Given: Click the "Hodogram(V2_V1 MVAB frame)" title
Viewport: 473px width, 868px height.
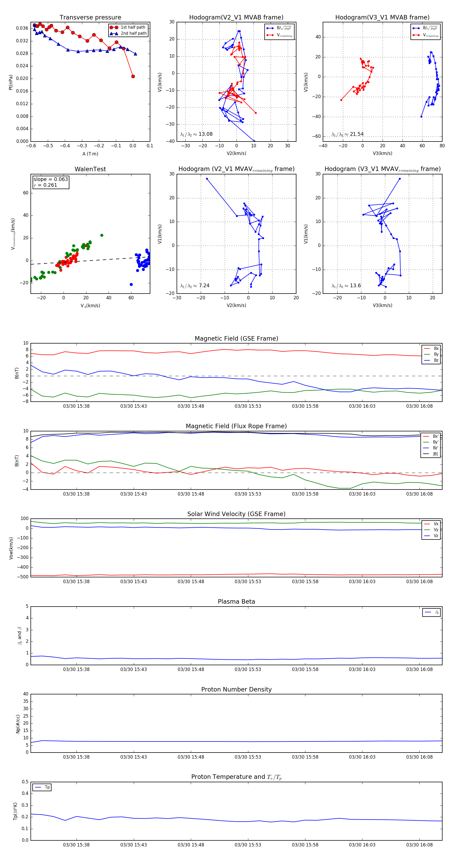Looking at the screenshot, I should click(236, 18).
